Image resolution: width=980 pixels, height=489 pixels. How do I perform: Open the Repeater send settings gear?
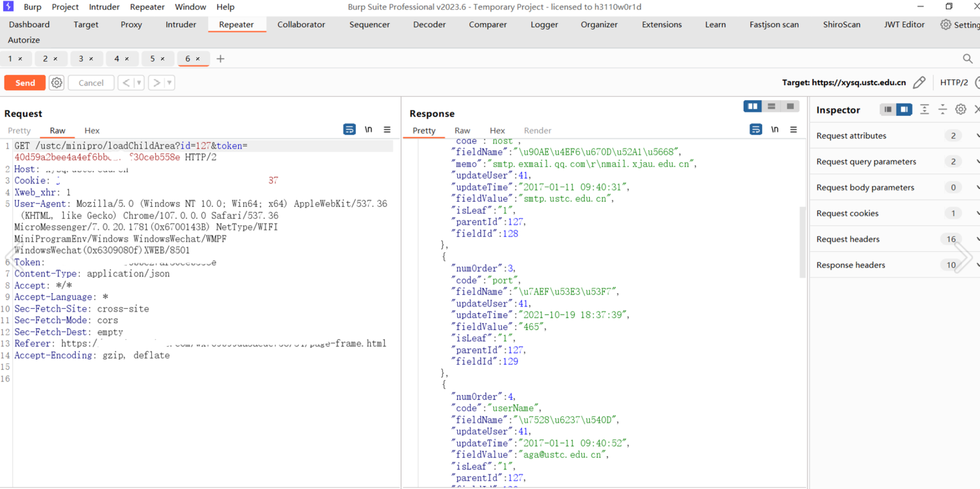(57, 82)
